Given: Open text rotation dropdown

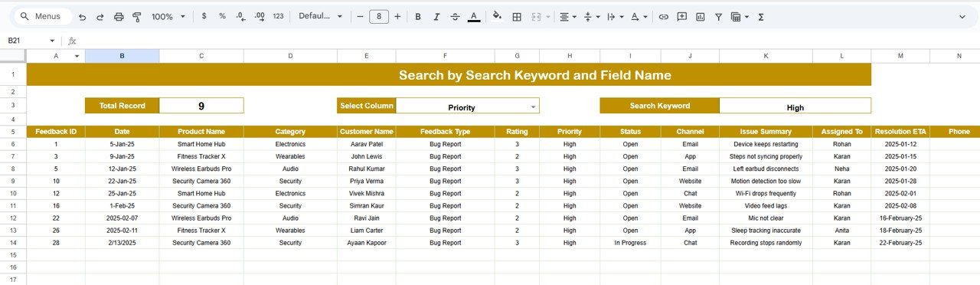Looking at the screenshot, I should coord(639,16).
